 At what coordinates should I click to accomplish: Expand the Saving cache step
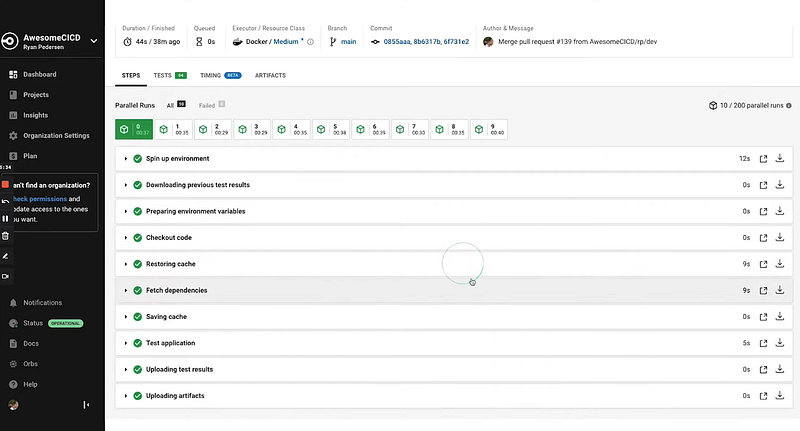pos(126,317)
